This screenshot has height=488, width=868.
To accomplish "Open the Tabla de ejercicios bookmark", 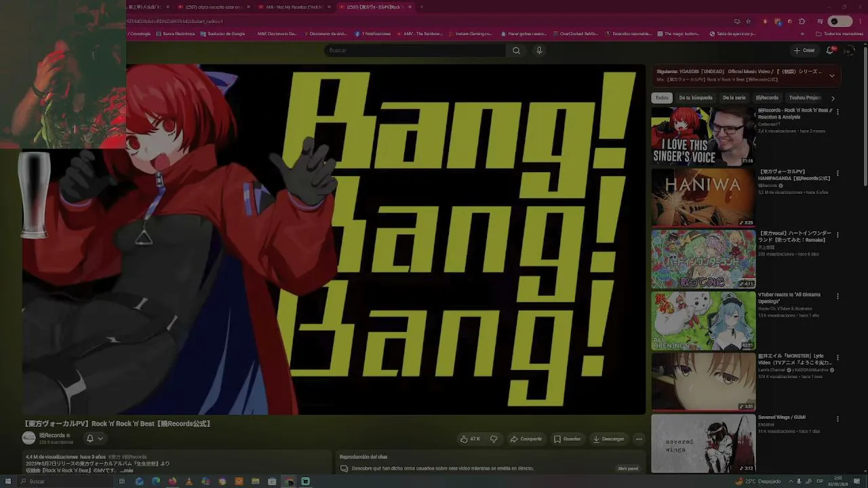I will [732, 34].
